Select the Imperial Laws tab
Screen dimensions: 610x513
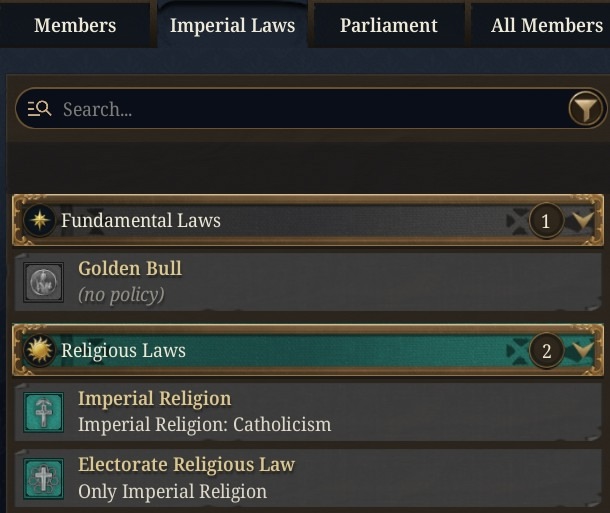(232, 25)
